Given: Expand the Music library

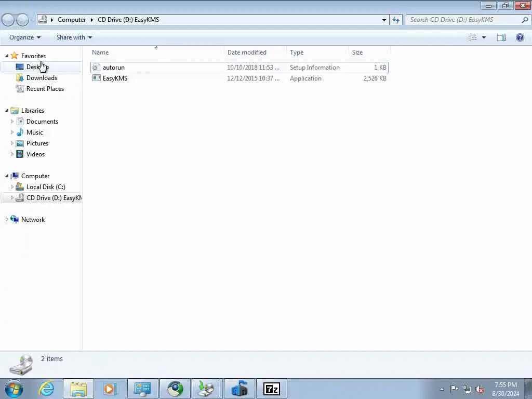Looking at the screenshot, I should [12, 132].
